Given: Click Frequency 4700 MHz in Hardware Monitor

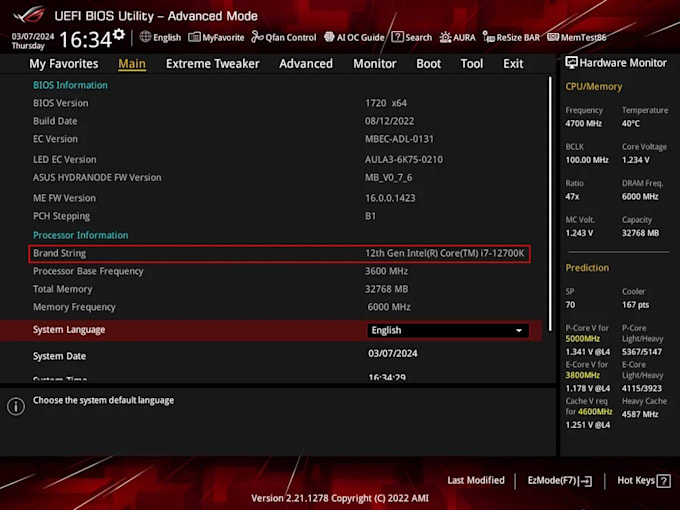Looking at the screenshot, I should point(583,124).
